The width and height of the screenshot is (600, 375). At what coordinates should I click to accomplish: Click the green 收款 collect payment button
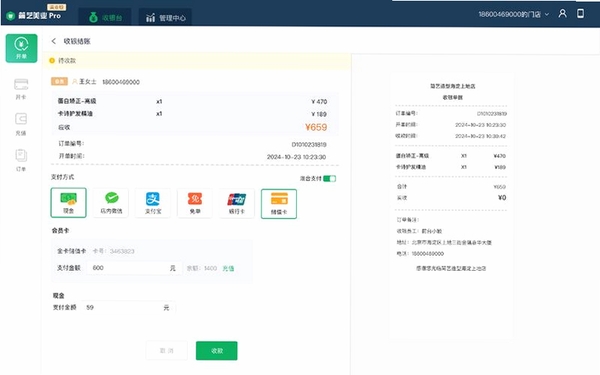(x=217, y=351)
